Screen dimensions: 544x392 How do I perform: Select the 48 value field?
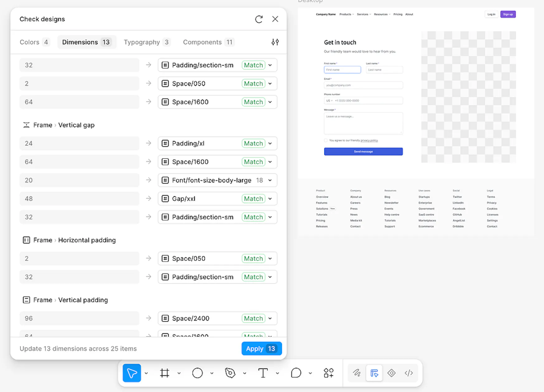click(x=79, y=199)
